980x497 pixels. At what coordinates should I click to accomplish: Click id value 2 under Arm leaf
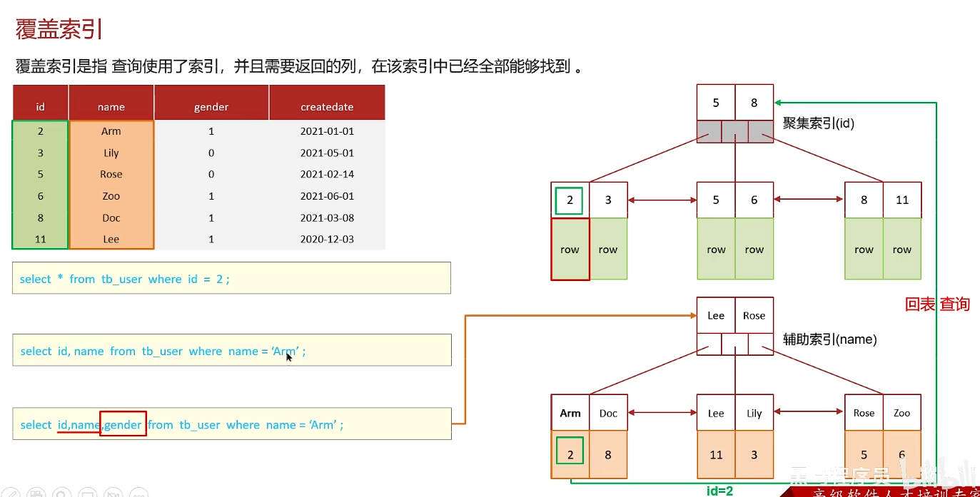570,454
